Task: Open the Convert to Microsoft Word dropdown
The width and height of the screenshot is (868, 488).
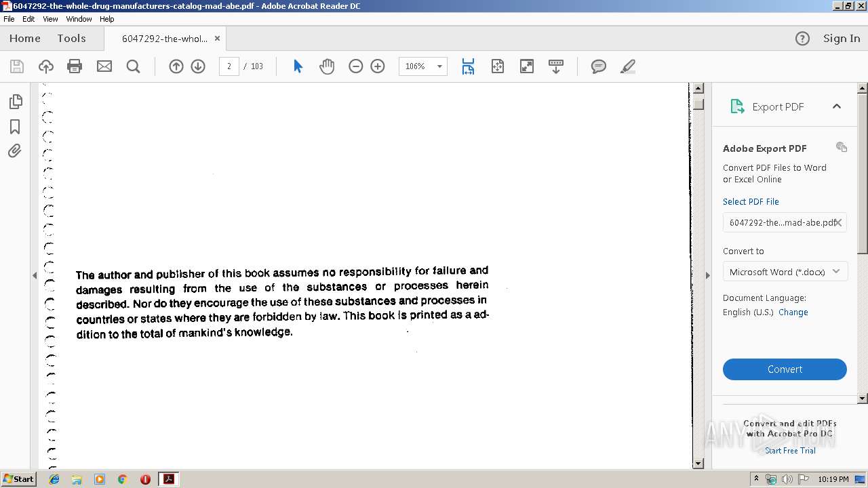Action: pyautogui.click(x=785, y=272)
